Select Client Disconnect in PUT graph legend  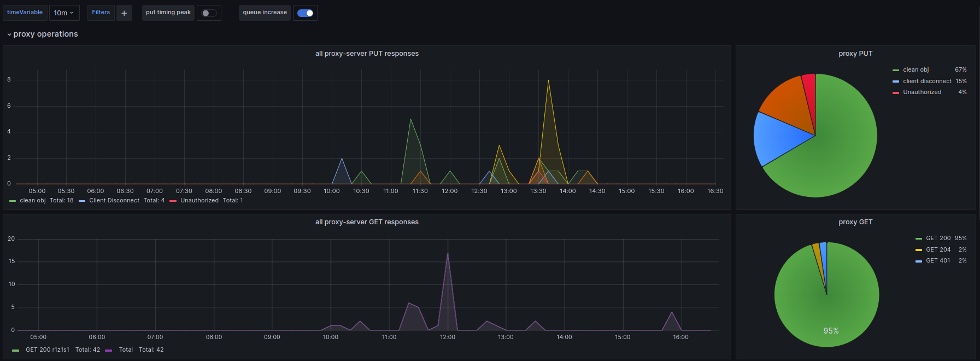(114, 201)
